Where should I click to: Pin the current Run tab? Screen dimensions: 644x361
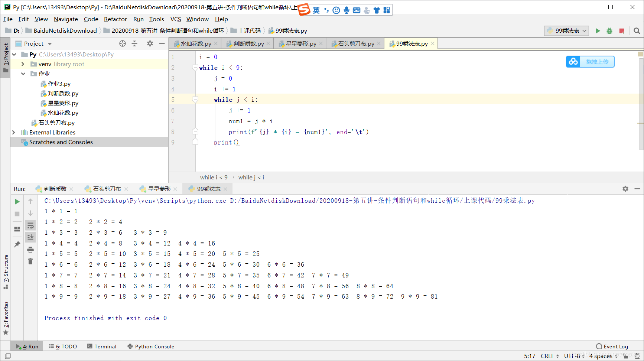(17, 244)
